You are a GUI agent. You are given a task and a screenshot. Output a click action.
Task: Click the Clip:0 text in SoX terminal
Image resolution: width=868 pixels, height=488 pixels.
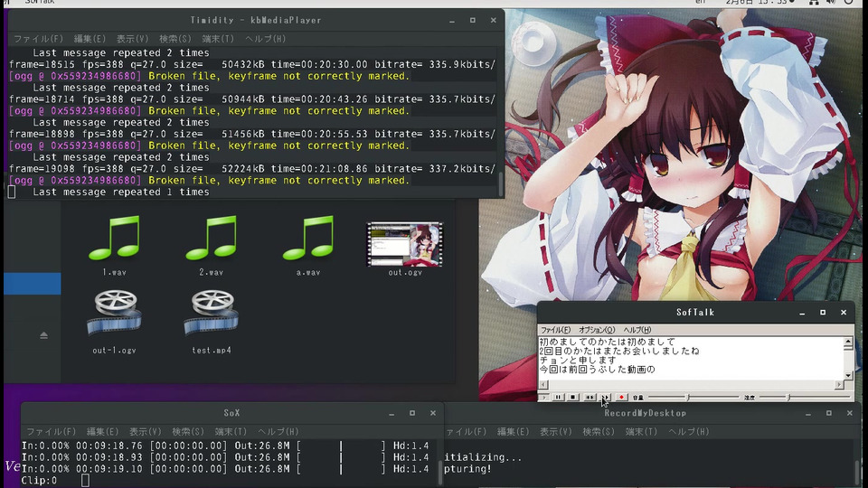[x=39, y=480]
